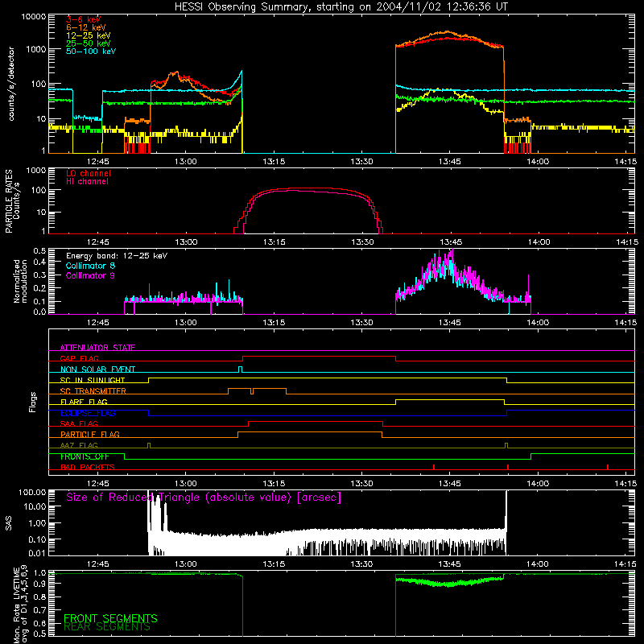Screen dimensions: 644x644
Task: Click the 0.9 tick on livetime axis
Action: click(x=39, y=584)
